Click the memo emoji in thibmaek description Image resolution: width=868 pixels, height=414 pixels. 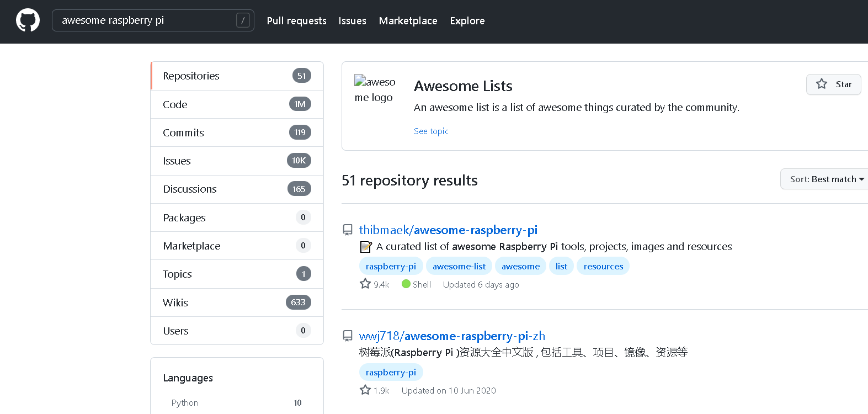tap(366, 247)
